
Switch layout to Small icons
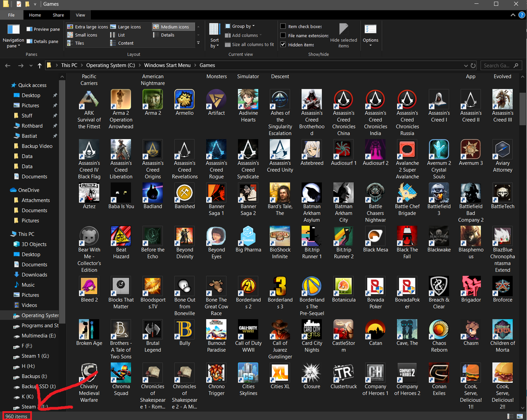[82, 35]
